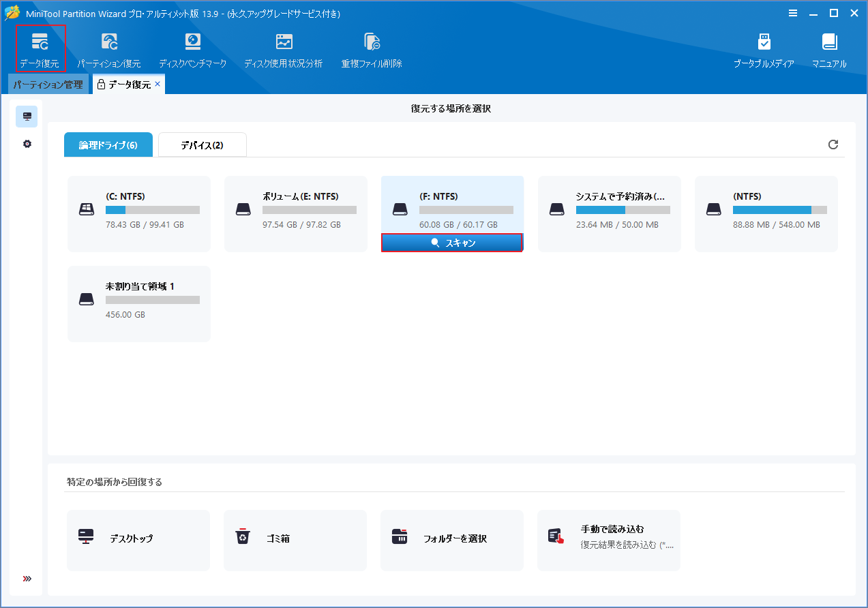
Task: Switch to デバイス(2) tab
Action: coord(203,145)
